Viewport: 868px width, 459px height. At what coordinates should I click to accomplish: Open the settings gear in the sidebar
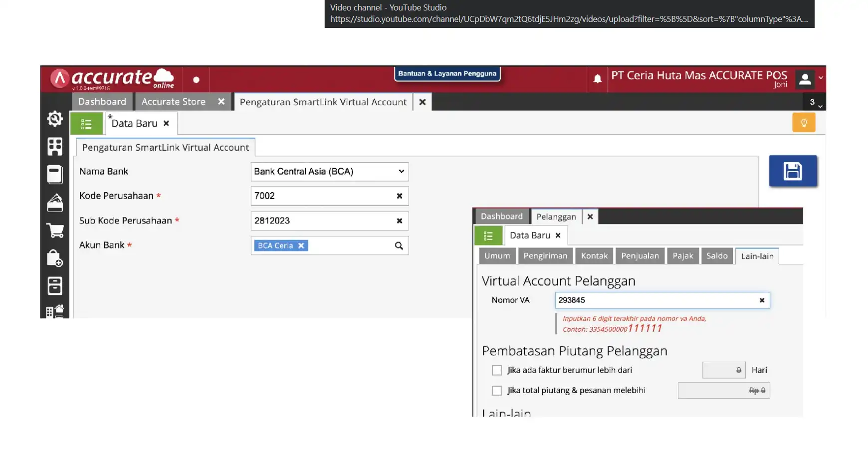55,119
